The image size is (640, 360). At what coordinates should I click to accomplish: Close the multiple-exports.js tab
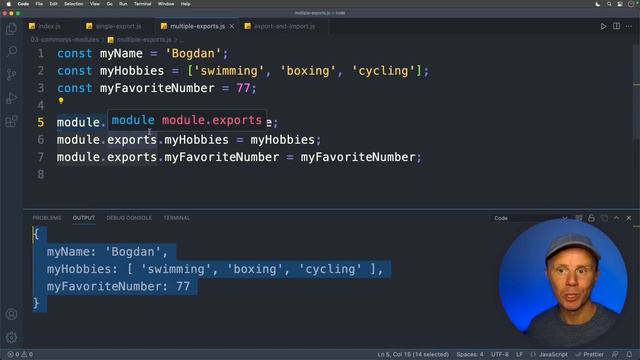232,26
